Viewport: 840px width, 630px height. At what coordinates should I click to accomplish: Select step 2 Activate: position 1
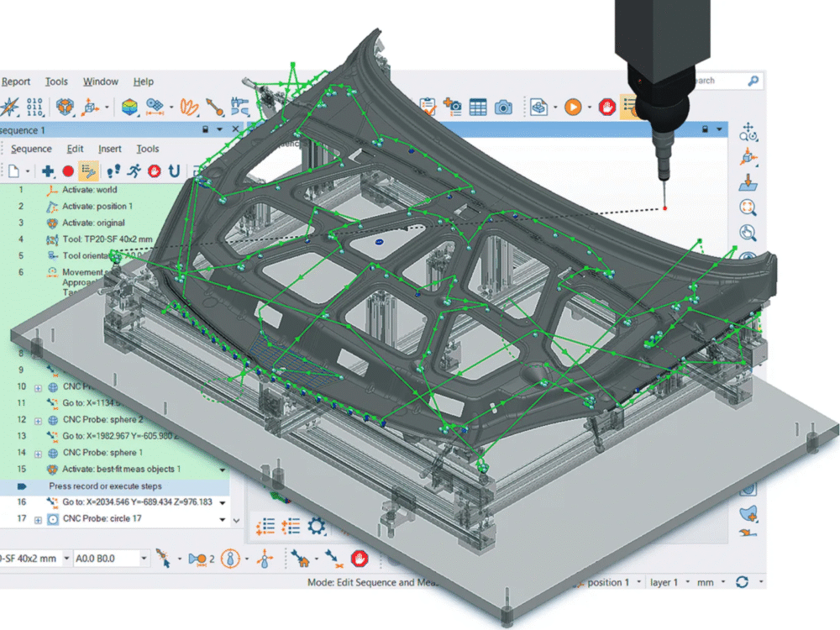(97, 207)
